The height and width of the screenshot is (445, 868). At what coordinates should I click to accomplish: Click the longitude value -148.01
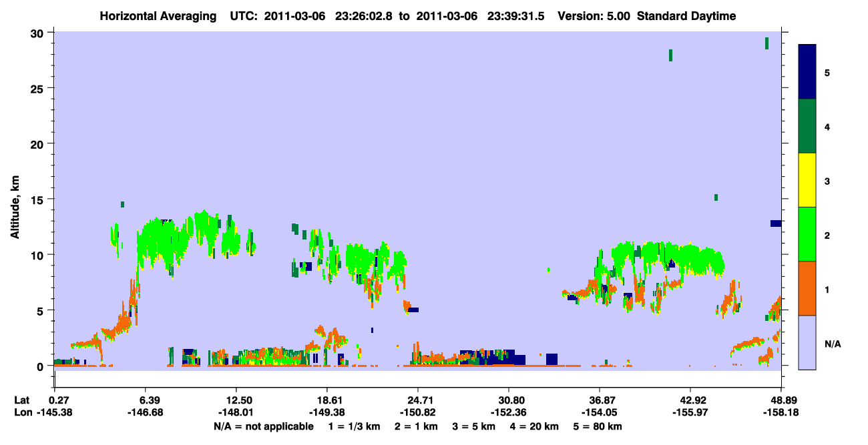(236, 413)
